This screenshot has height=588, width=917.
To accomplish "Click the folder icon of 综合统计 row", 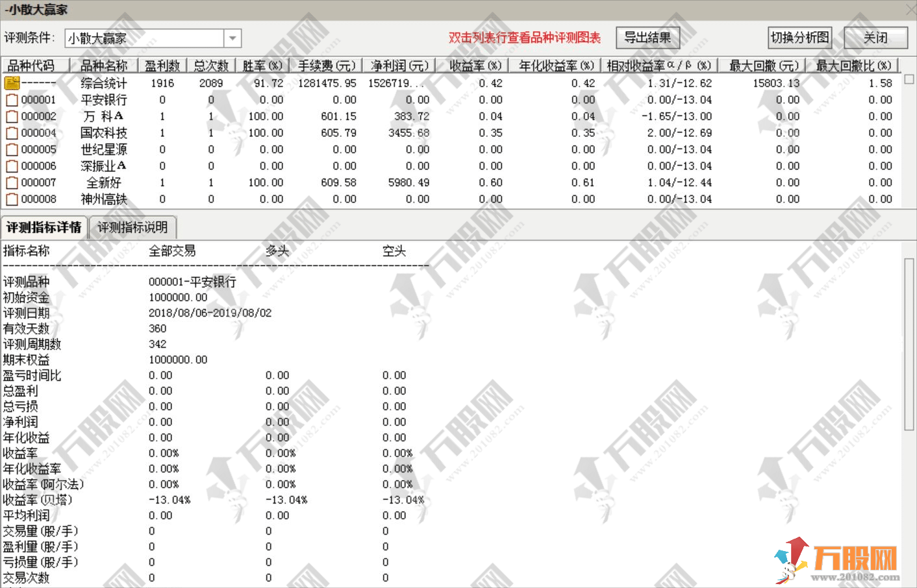I will click(12, 83).
